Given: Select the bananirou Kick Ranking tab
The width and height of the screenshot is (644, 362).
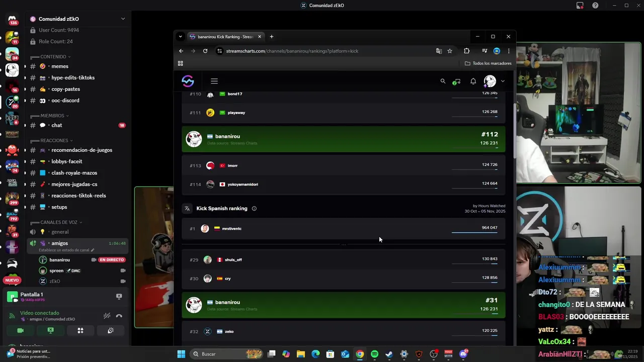Looking at the screenshot, I should [x=225, y=37].
